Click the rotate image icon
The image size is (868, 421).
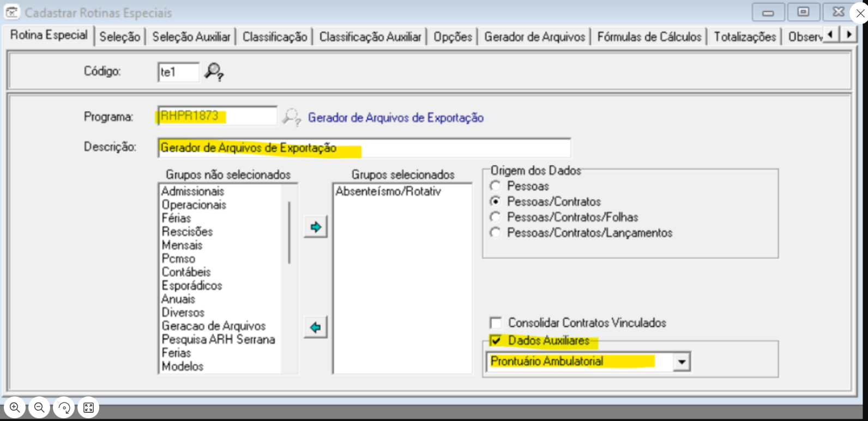(x=64, y=407)
